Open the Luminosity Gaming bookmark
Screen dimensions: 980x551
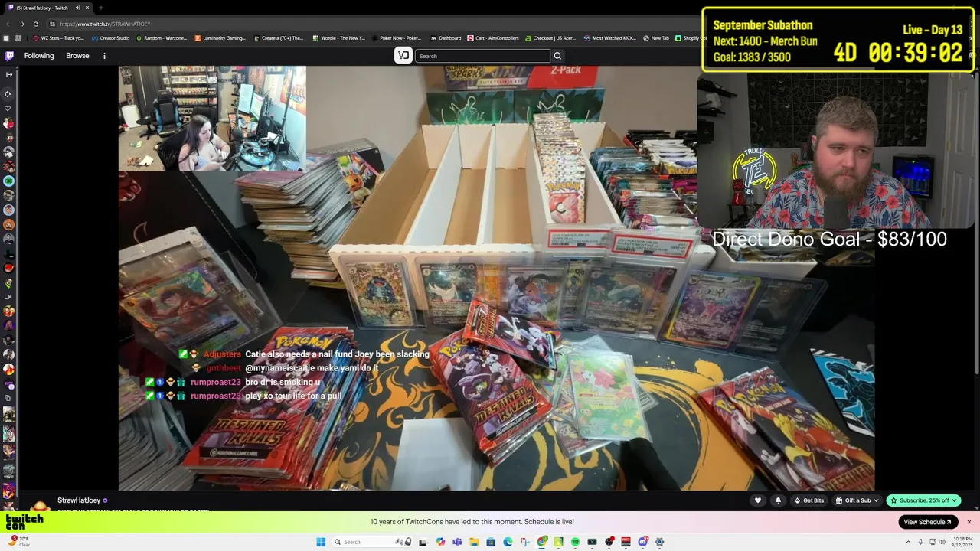click(x=220, y=38)
